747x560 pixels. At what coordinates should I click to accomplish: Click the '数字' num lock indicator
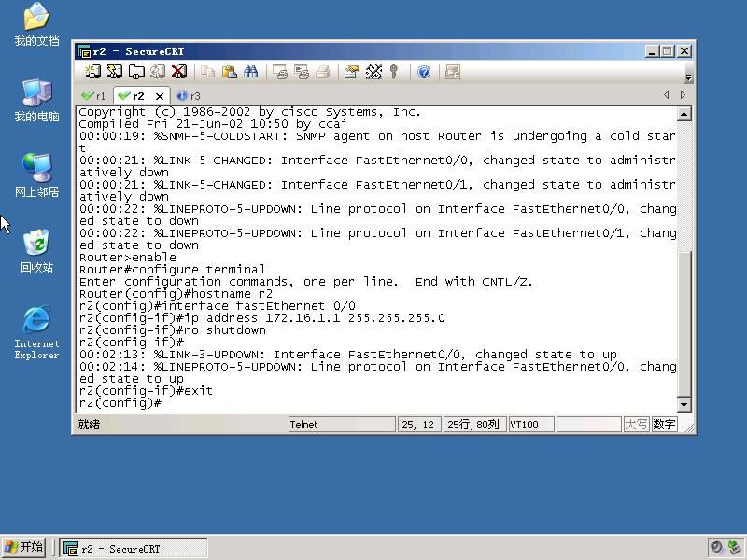664,425
